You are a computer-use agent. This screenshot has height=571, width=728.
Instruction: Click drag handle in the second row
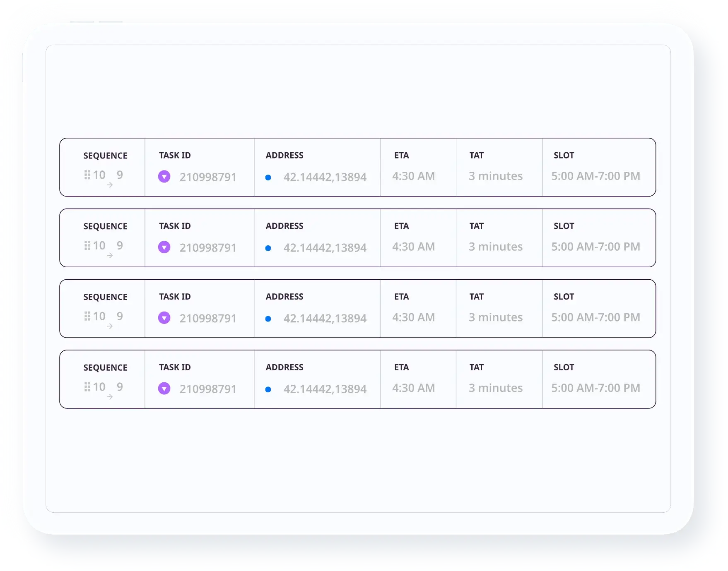coord(87,246)
